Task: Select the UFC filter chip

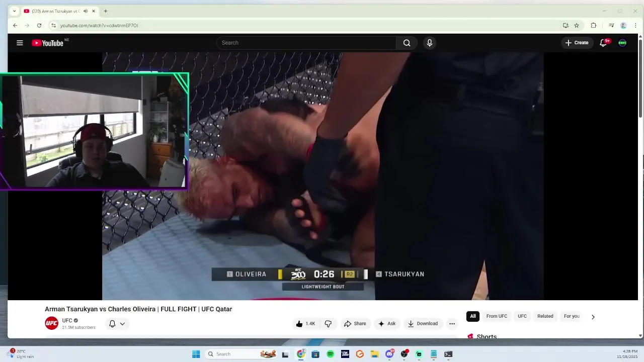Action: pyautogui.click(x=522, y=316)
